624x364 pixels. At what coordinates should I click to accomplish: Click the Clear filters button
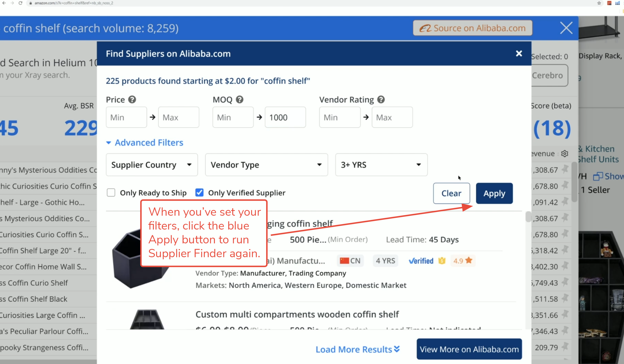[x=451, y=193]
